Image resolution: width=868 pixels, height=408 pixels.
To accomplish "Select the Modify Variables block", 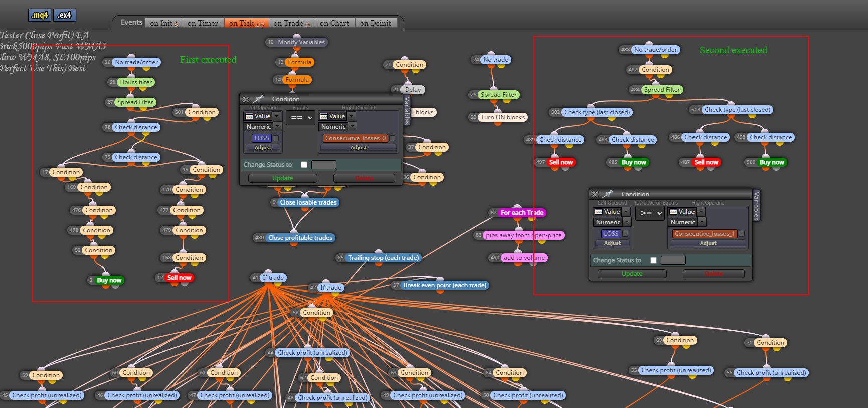I will (x=301, y=42).
